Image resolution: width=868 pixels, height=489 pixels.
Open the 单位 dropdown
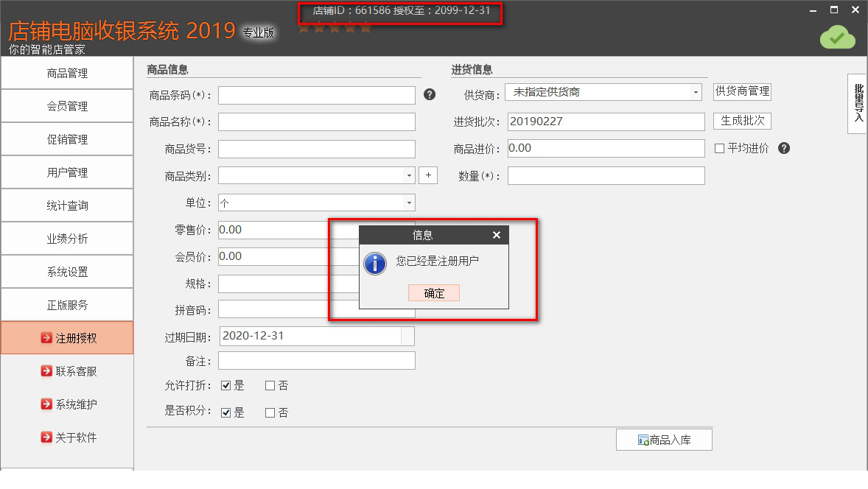coord(409,203)
